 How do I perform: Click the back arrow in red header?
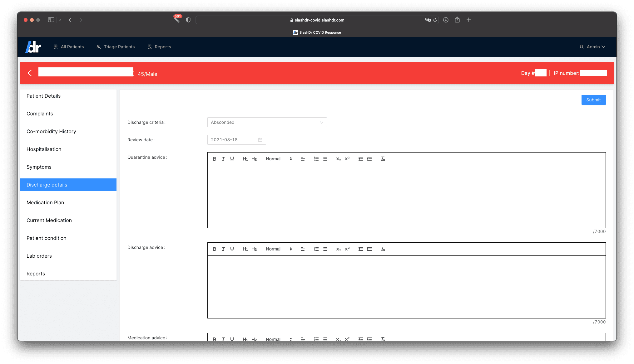point(31,73)
